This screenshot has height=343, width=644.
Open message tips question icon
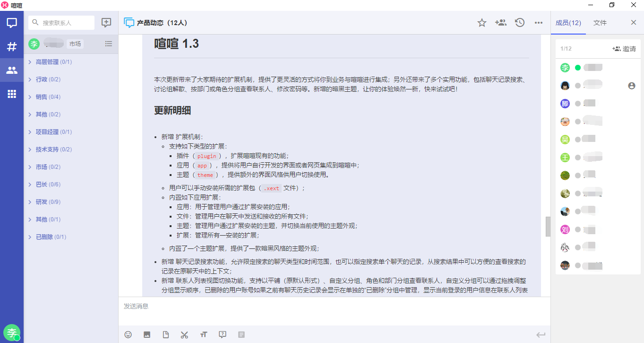point(223,334)
